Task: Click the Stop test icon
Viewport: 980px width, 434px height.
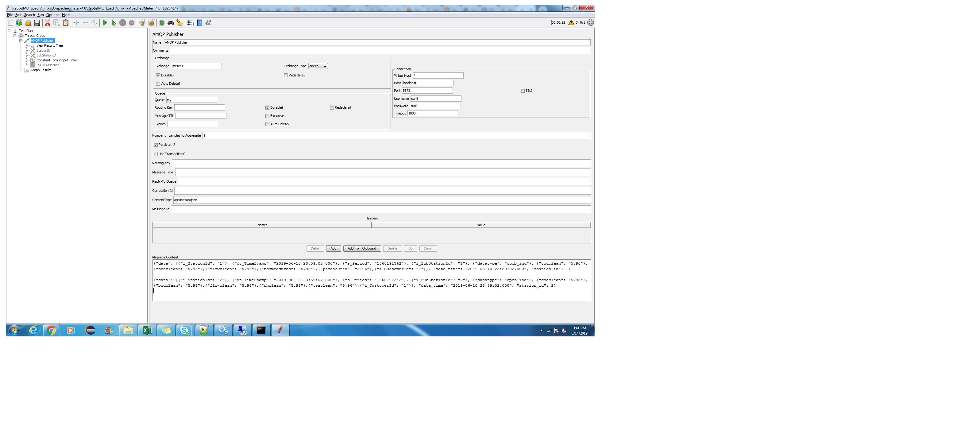Action: point(122,23)
